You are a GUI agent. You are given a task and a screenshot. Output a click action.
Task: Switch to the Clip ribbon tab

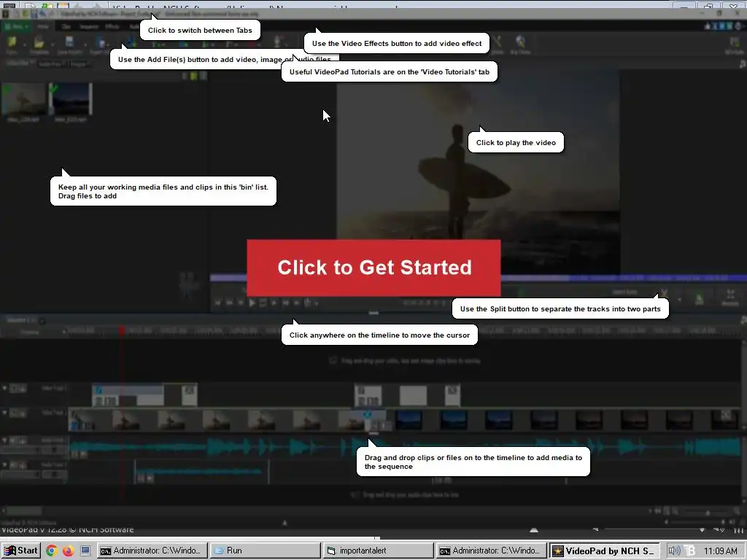point(66,27)
